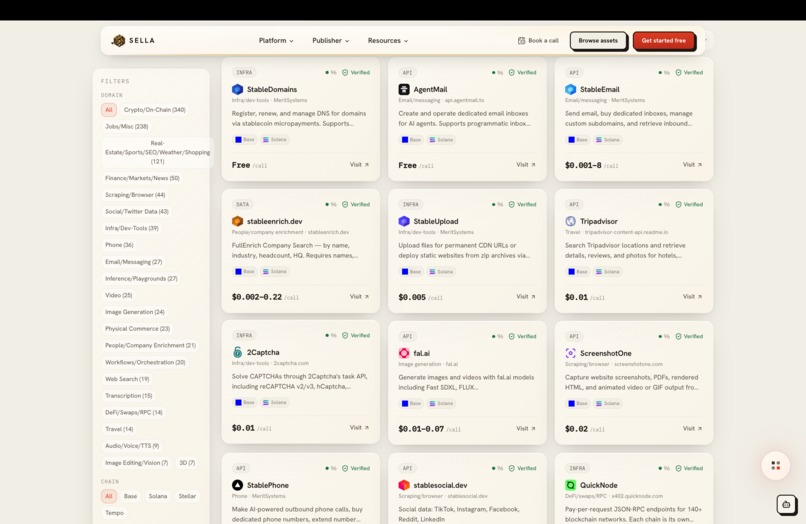
Task: Open the floating four-dot grid widget
Action: (x=776, y=465)
